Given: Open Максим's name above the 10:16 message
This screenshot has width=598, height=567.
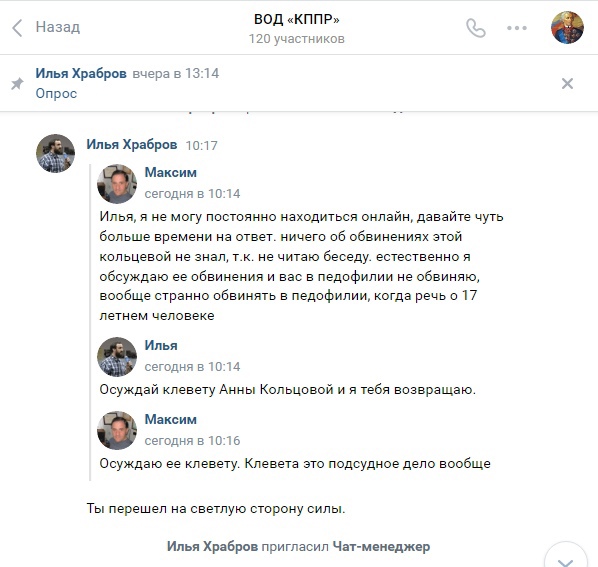Looking at the screenshot, I should tap(170, 419).
